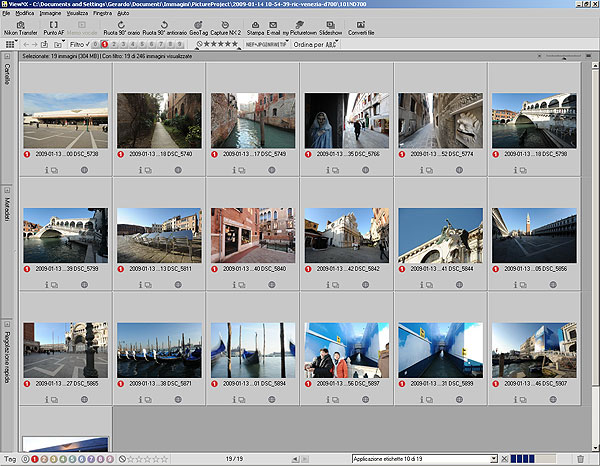600x466 pixels.
Task: Show info icon for DSC_5738
Action: [x=47, y=170]
